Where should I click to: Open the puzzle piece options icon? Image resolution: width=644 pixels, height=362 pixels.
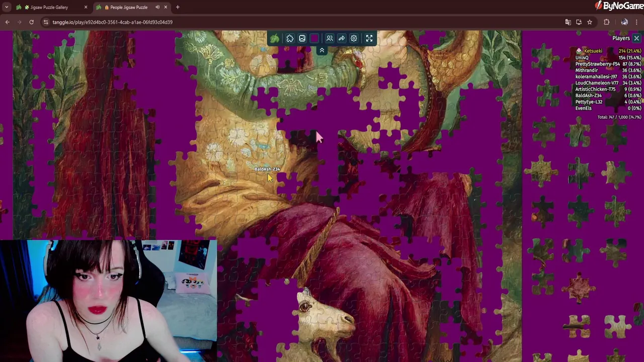(290, 38)
